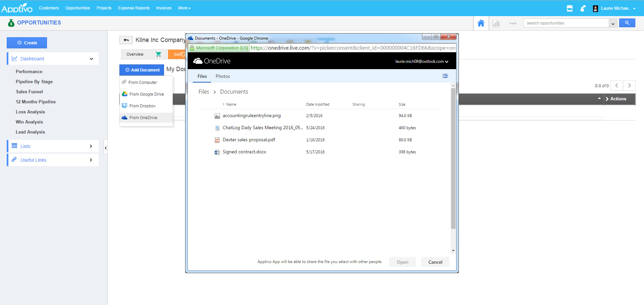
Task: Click the Apptivo logo in the top-left corner
Action: 17,8
